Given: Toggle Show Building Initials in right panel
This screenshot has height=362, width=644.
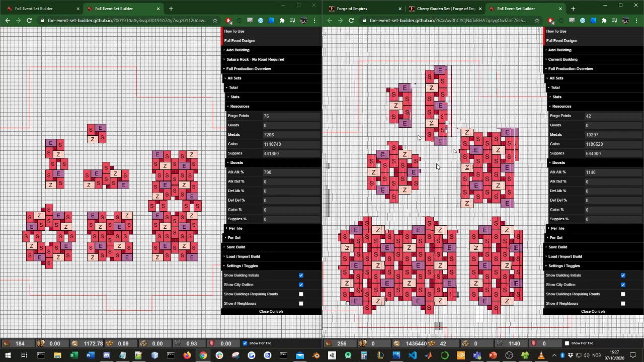Looking at the screenshot, I should (x=623, y=275).
